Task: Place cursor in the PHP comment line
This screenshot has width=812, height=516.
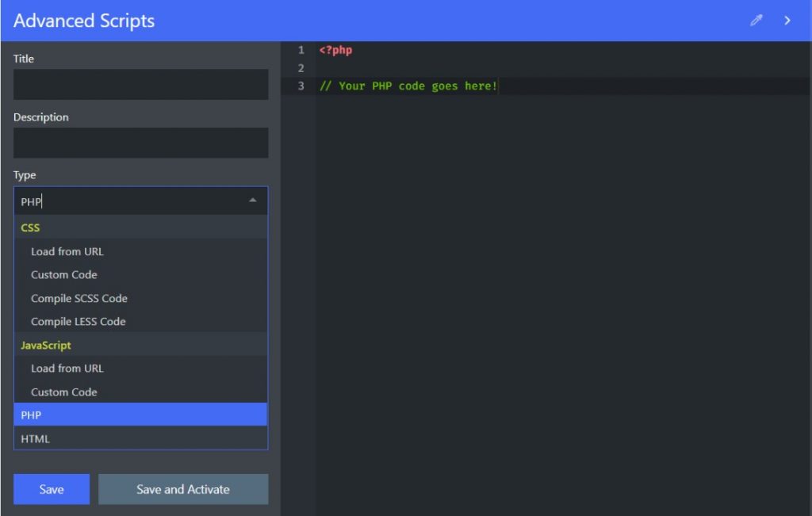Action: [408, 86]
